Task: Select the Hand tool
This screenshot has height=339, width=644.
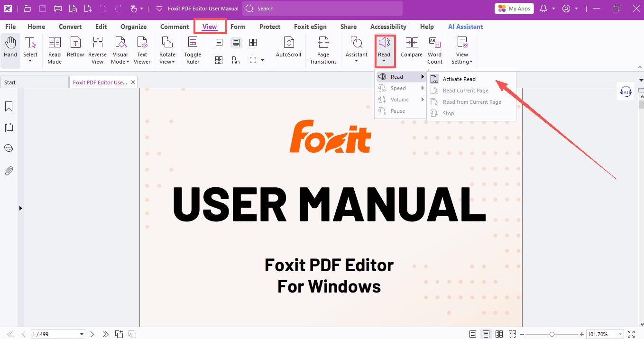Action: pos(10,50)
